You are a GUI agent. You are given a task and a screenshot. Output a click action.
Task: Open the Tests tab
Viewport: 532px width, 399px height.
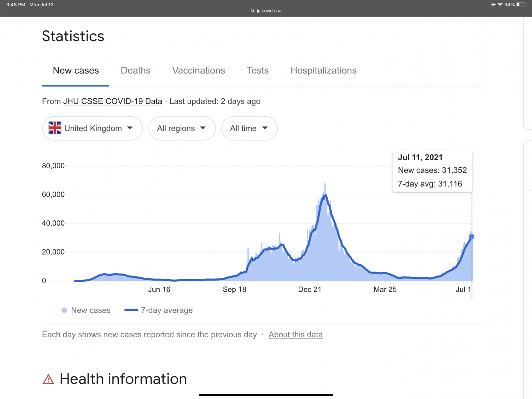click(x=258, y=71)
